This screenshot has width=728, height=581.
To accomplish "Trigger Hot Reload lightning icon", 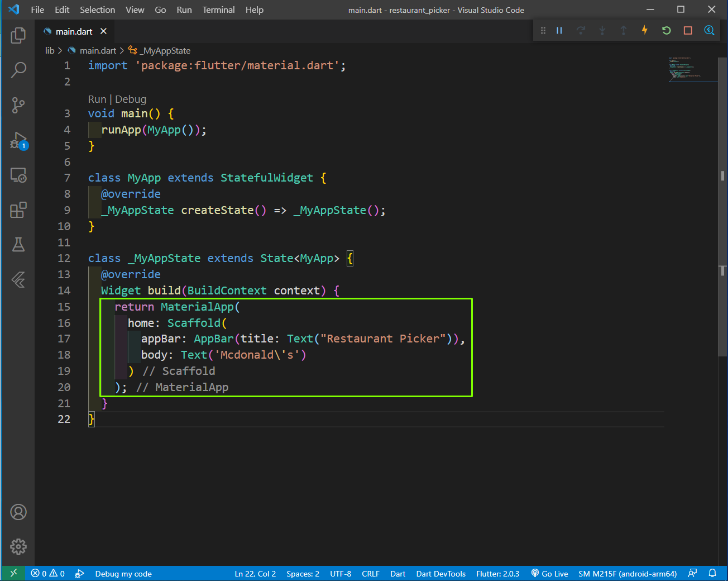I will [x=645, y=30].
